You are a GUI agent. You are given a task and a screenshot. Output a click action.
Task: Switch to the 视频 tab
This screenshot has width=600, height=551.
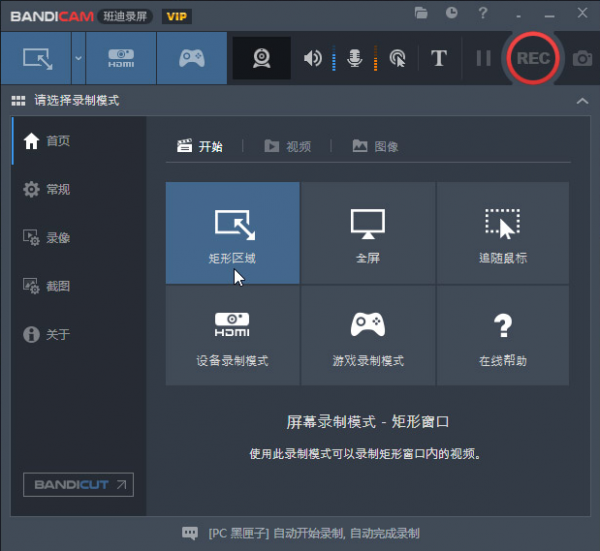[287, 146]
